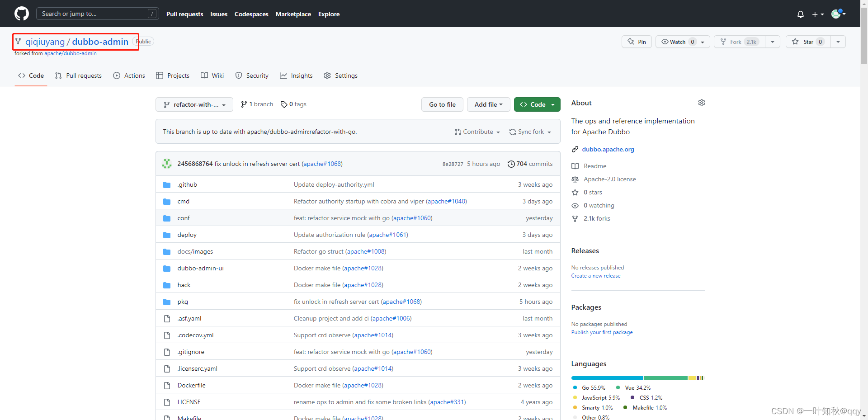The width and height of the screenshot is (868, 420).
Task: Open the LICENSE file icon
Action: point(167,402)
